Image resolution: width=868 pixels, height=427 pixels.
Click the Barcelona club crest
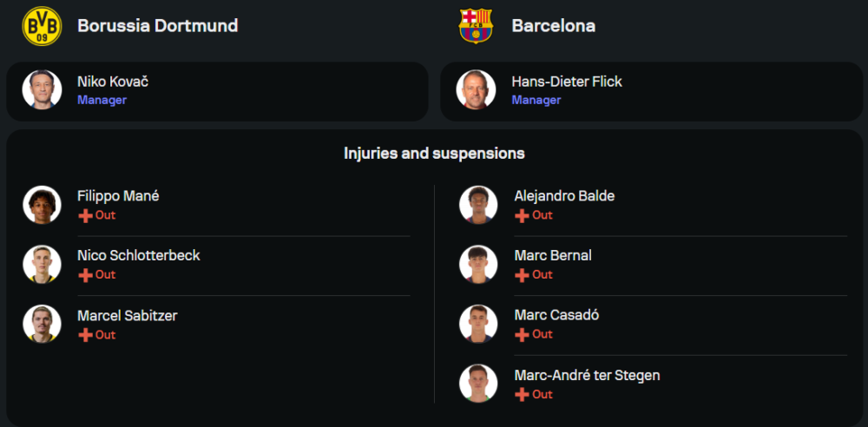(476, 26)
